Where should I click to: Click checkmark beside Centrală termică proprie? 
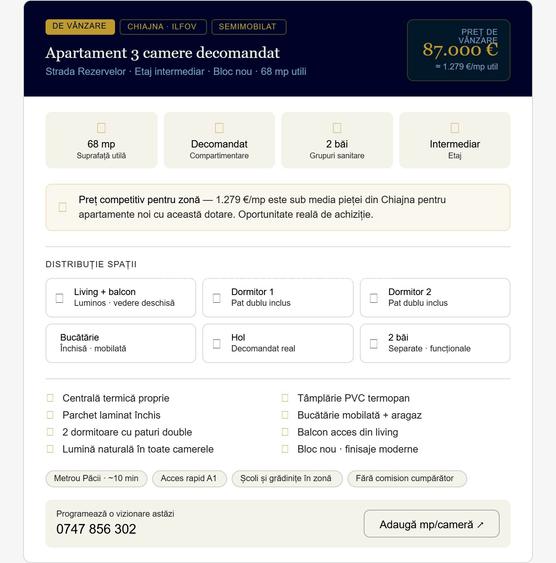[50, 398]
